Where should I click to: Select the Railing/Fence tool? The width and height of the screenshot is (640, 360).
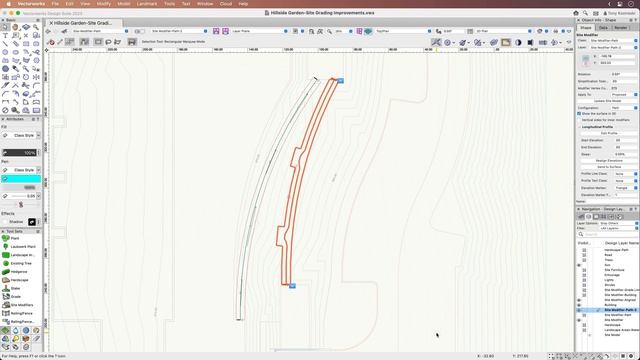18,313
